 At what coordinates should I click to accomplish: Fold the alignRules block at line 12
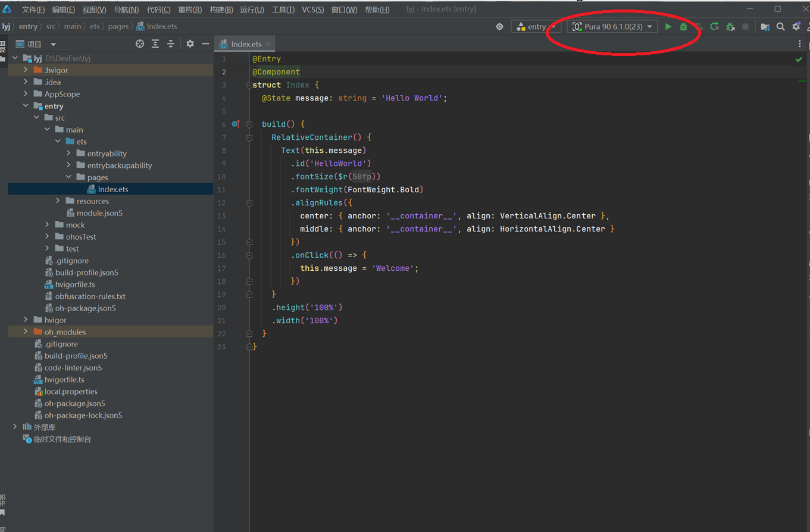point(249,203)
